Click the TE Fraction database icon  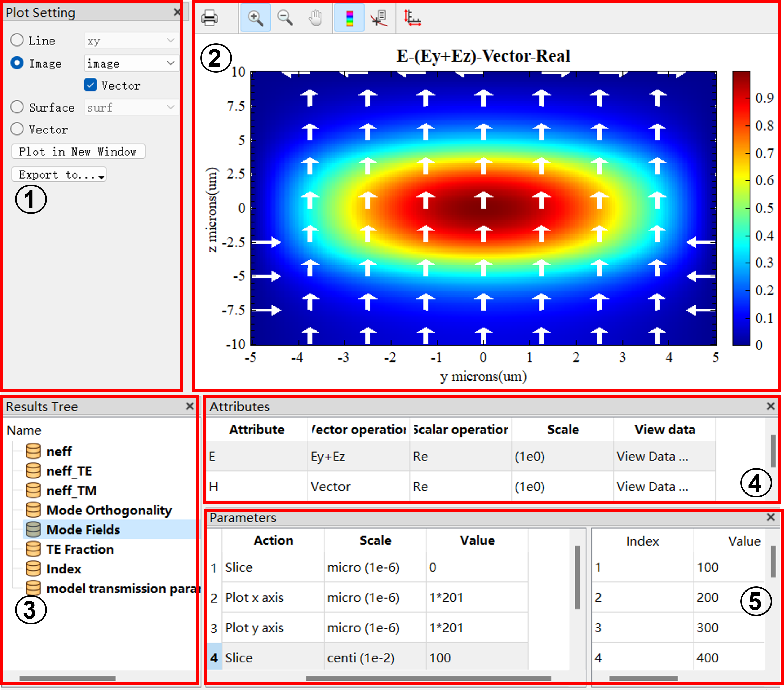(33, 549)
